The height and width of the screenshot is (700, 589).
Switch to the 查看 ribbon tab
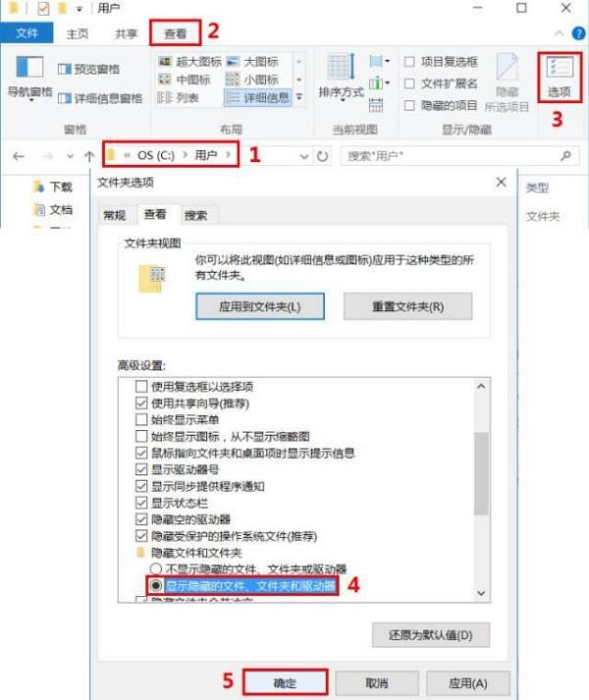(x=175, y=33)
